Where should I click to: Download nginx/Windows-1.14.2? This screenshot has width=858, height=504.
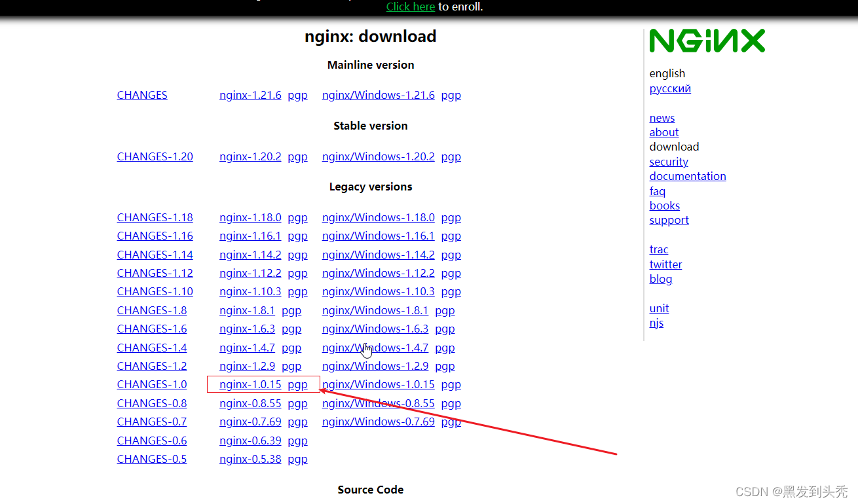pyautogui.click(x=379, y=255)
